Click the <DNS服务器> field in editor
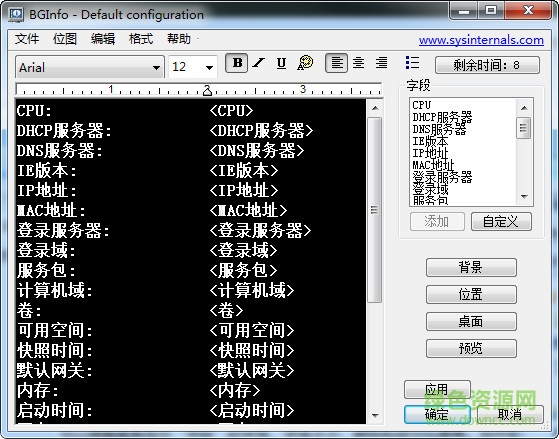The width and height of the screenshot is (559, 439). [x=257, y=150]
